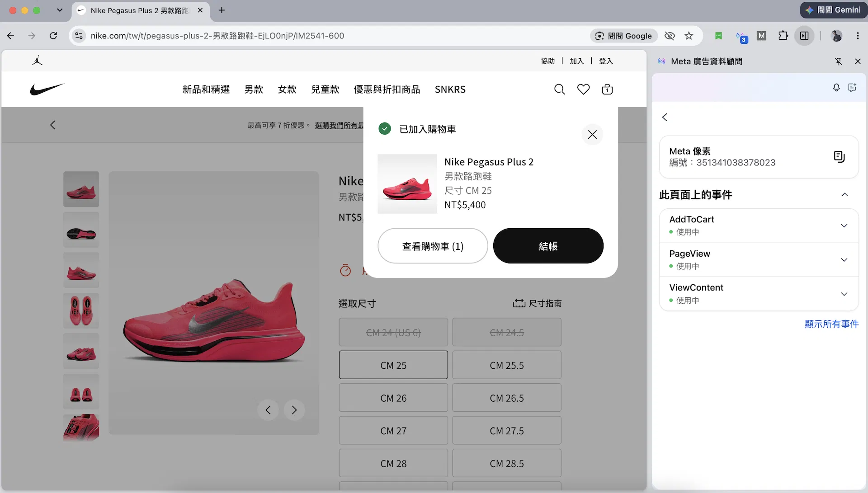Select the heel-view pair thumbnail
This screenshot has height=493, width=868.
pos(81,391)
